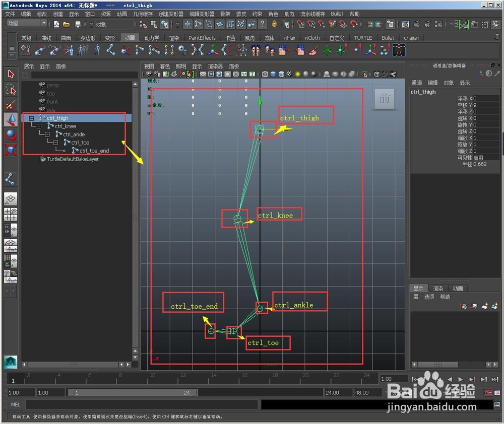Switch to single perspective view layout
The image size is (504, 424).
11,199
